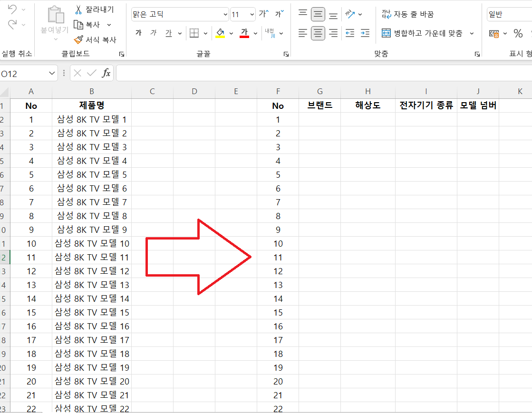Click Copy (복사) icon

pos(78,25)
